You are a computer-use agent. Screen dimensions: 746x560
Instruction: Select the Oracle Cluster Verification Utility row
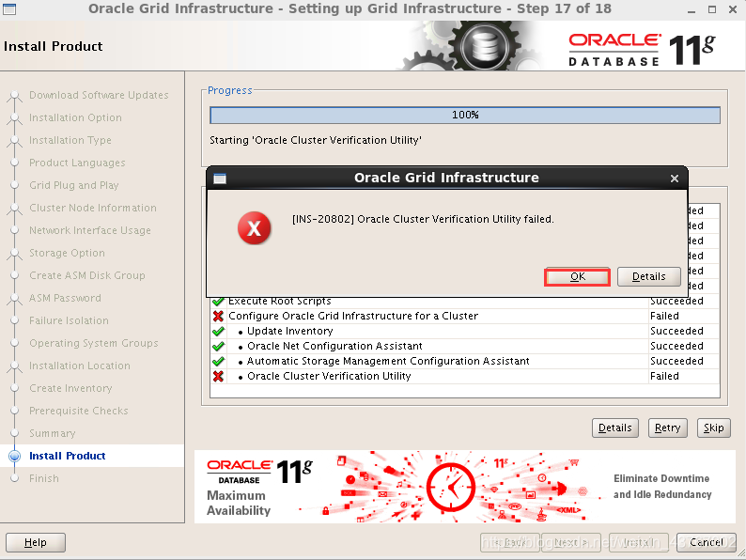(465, 377)
